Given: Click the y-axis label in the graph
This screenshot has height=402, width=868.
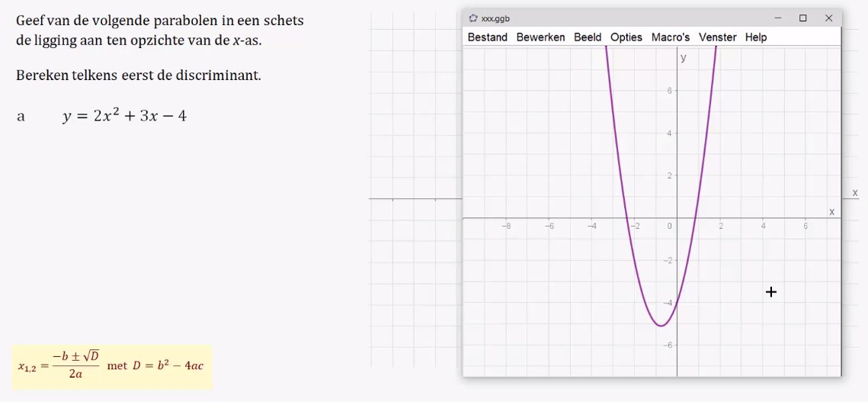Looking at the screenshot, I should tap(684, 58).
